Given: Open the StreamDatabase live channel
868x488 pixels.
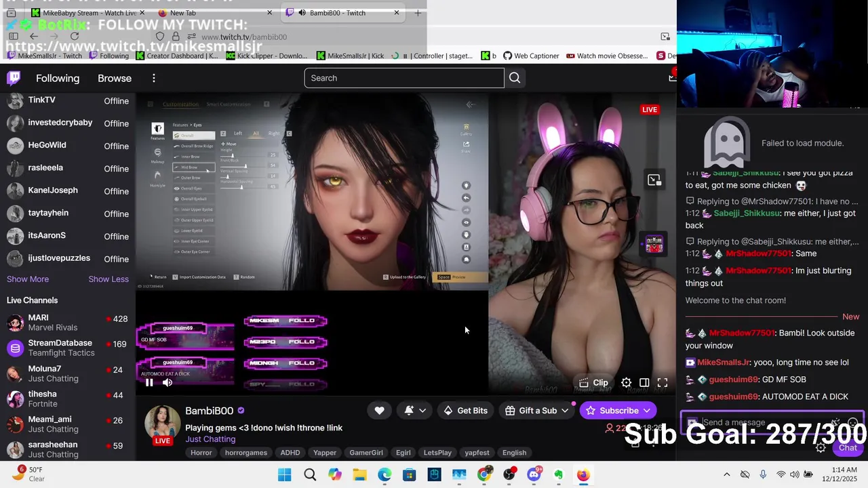Looking at the screenshot, I should point(68,348).
